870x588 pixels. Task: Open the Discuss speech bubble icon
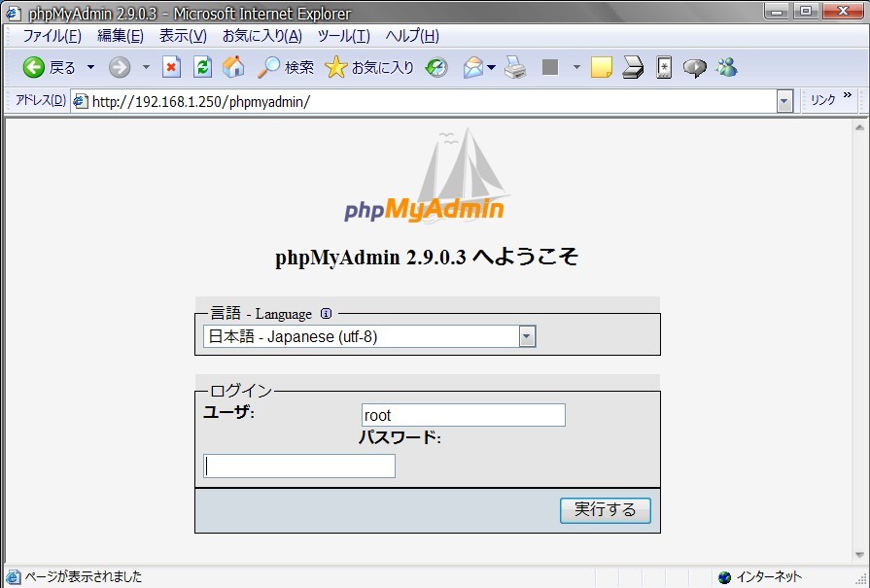click(x=694, y=68)
